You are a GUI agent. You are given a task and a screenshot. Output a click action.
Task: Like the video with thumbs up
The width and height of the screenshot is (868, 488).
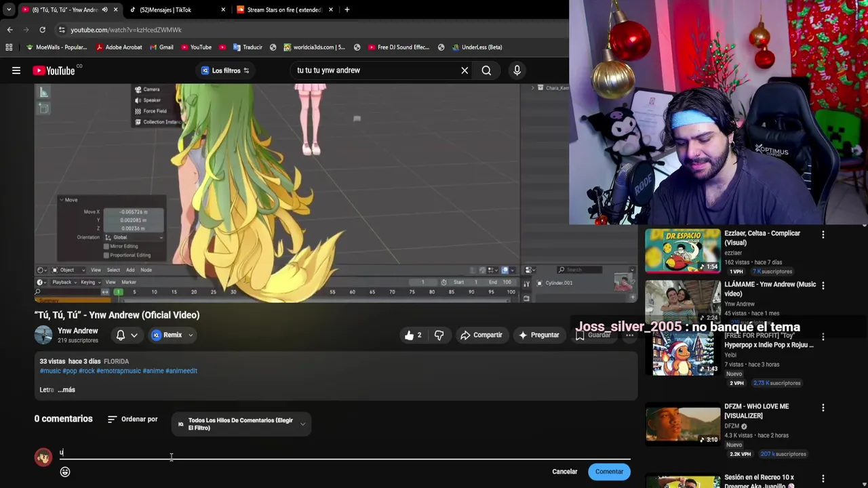(413, 335)
